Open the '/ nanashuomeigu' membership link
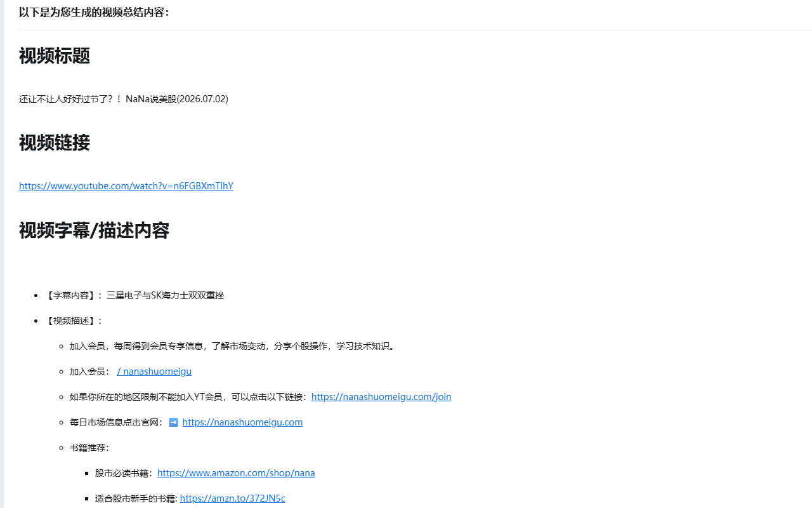This screenshot has width=812, height=508. click(x=154, y=371)
